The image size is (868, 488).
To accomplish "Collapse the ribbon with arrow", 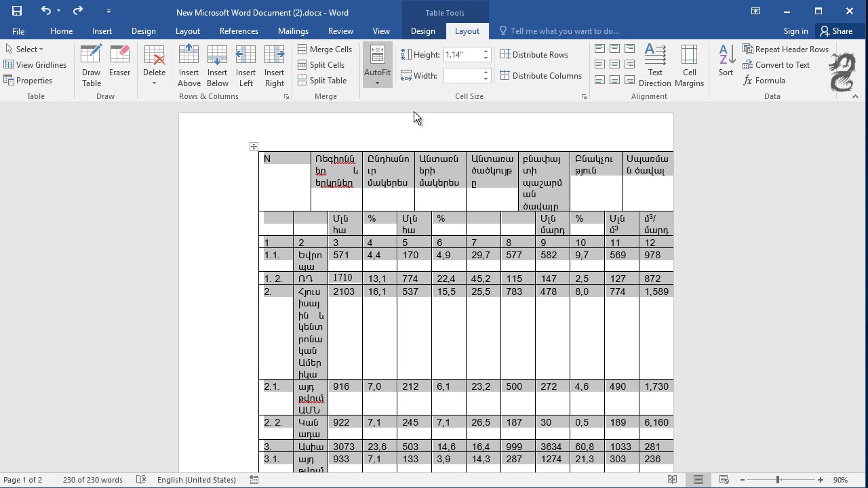I will pos(855,97).
